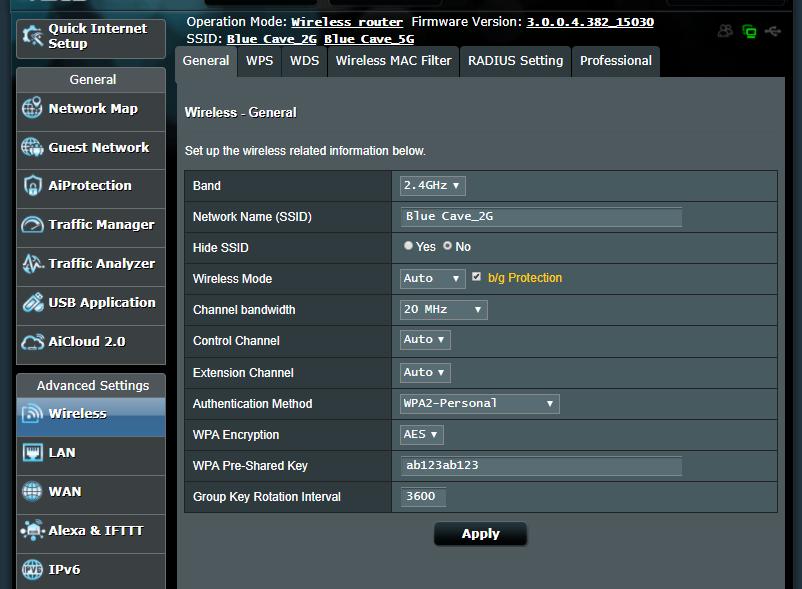Viewport: 802px width, 589px height.
Task: Click the 'General' sidebar section header
Action: (x=93, y=79)
